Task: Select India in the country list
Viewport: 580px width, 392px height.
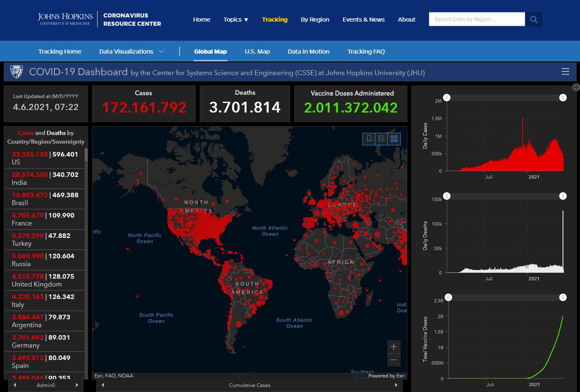Action: (45, 179)
